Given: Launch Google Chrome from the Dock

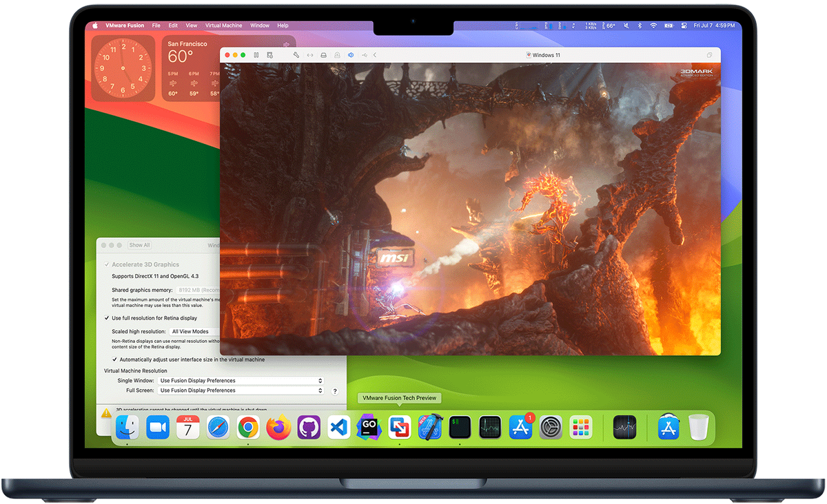Looking at the screenshot, I should click(x=248, y=428).
